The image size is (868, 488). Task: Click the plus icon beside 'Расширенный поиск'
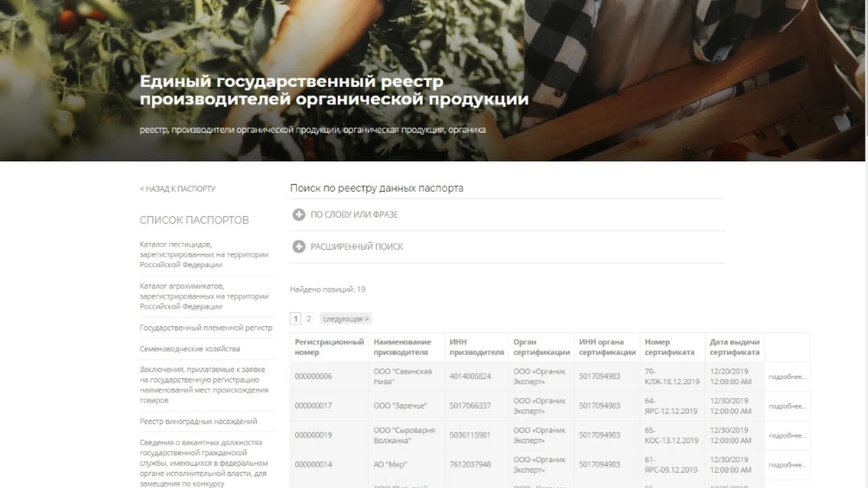(x=299, y=247)
